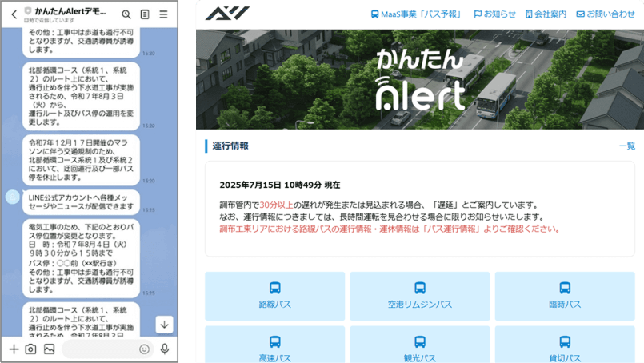Click the bus icon on 貸切バス tile
644x363 pixels.
(565, 341)
